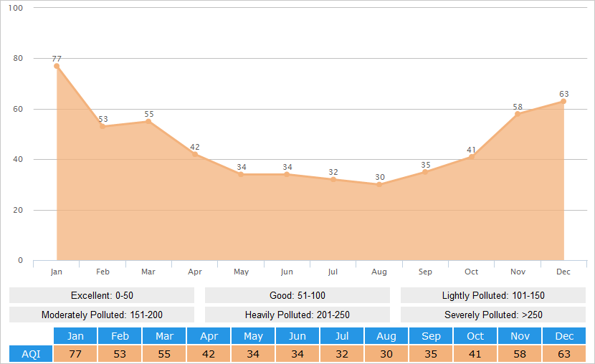Screen dimensions: 595x364
Task: Click the blue Dec header cell in the table
Action: click(564, 336)
